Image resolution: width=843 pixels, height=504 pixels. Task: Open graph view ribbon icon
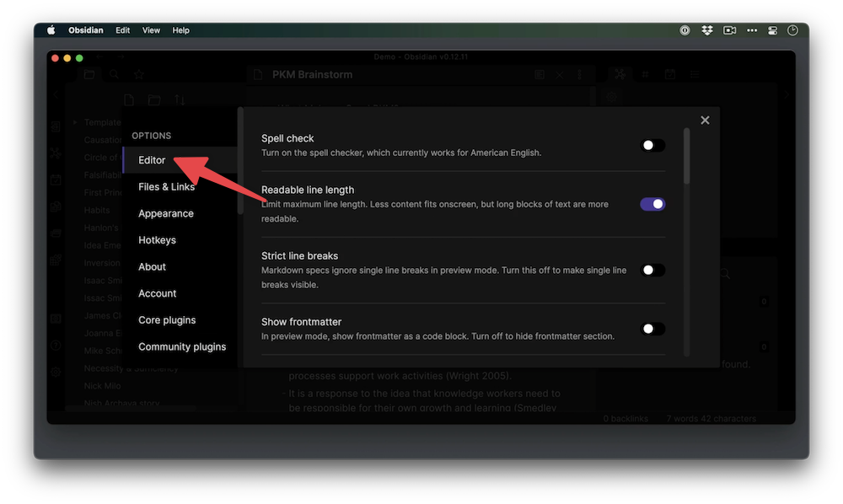pos(56,153)
